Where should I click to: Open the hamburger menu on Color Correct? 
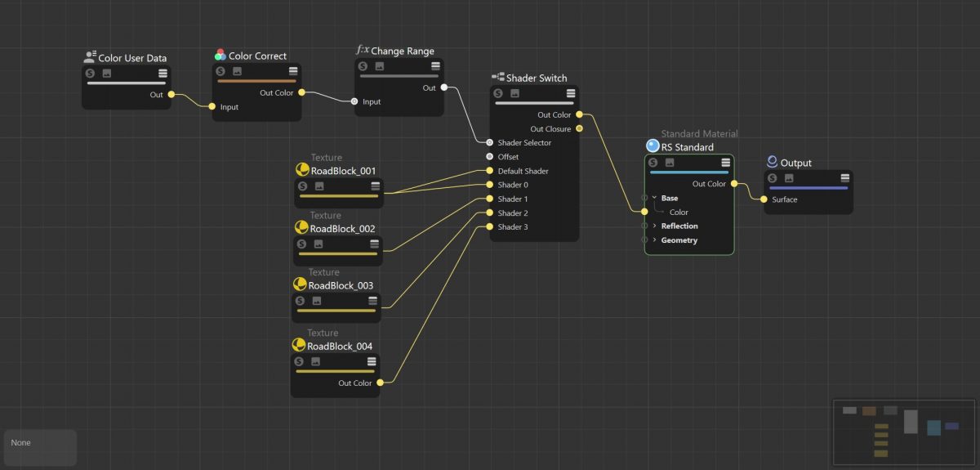click(x=293, y=72)
